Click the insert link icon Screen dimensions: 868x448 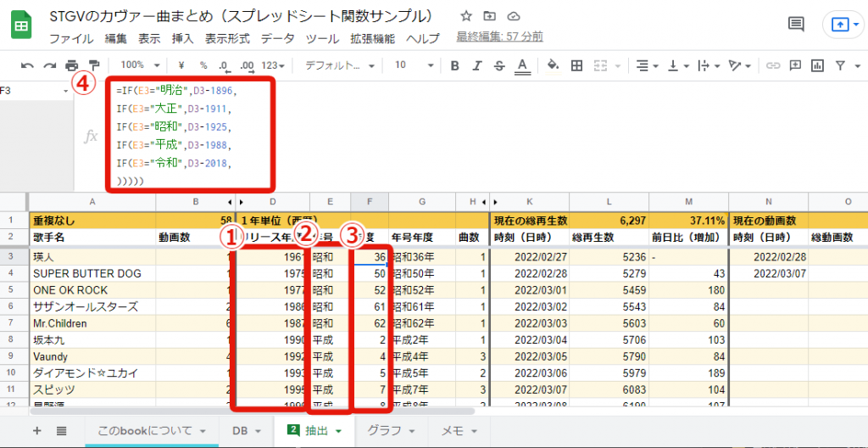[x=773, y=65]
